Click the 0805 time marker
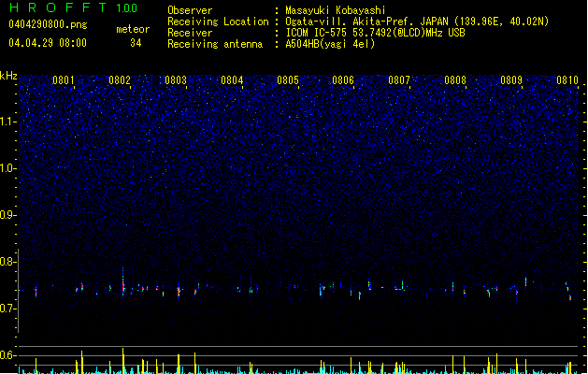This screenshot has height=374, width=588. point(288,80)
